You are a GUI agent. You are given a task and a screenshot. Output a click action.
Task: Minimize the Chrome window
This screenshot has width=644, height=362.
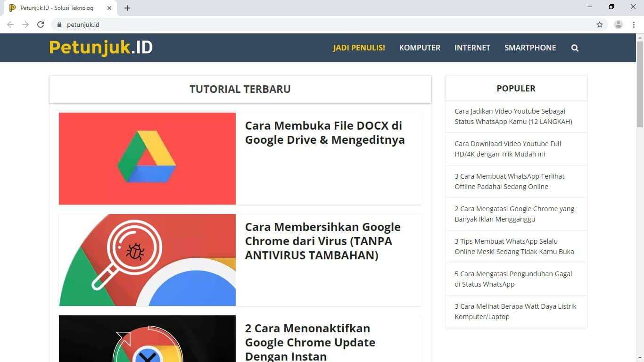click(x=590, y=7)
